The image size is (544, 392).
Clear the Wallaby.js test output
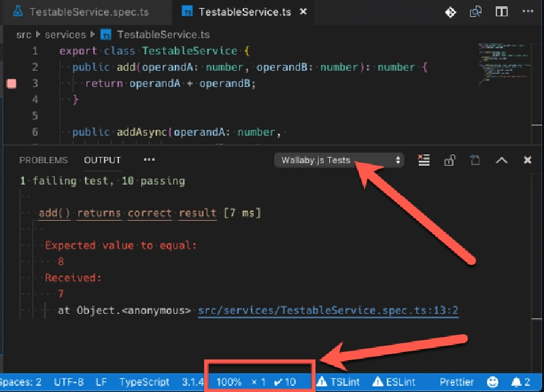[423, 160]
